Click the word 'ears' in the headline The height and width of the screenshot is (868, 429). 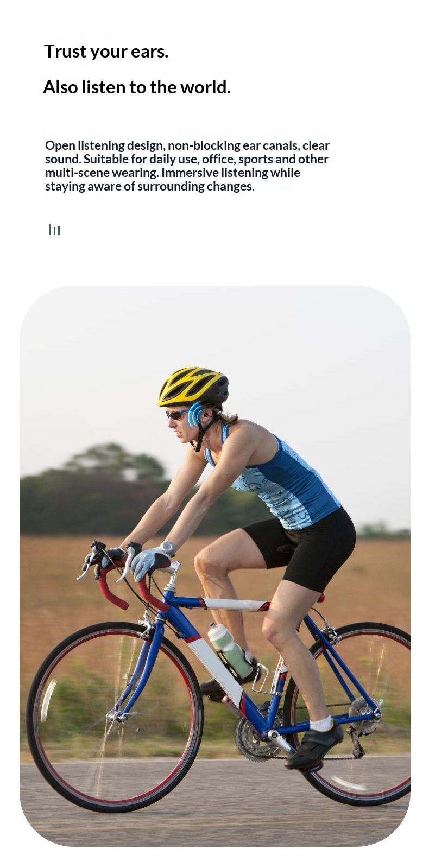148,52
